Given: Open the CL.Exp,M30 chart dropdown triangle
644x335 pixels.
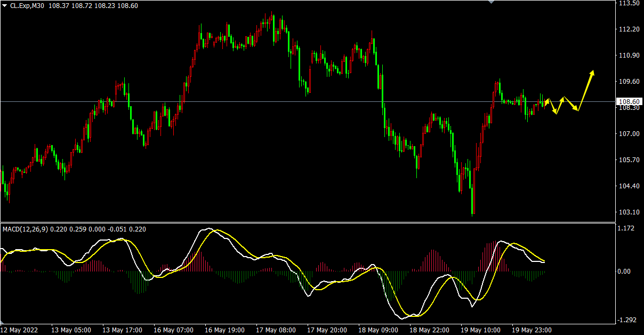Looking at the screenshot, I should (5, 5).
